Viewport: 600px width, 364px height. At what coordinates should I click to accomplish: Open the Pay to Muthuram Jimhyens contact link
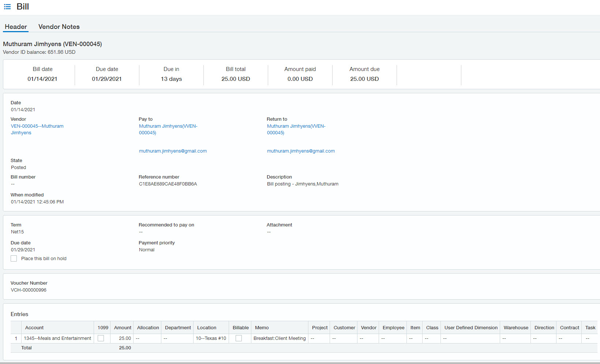[x=168, y=126]
